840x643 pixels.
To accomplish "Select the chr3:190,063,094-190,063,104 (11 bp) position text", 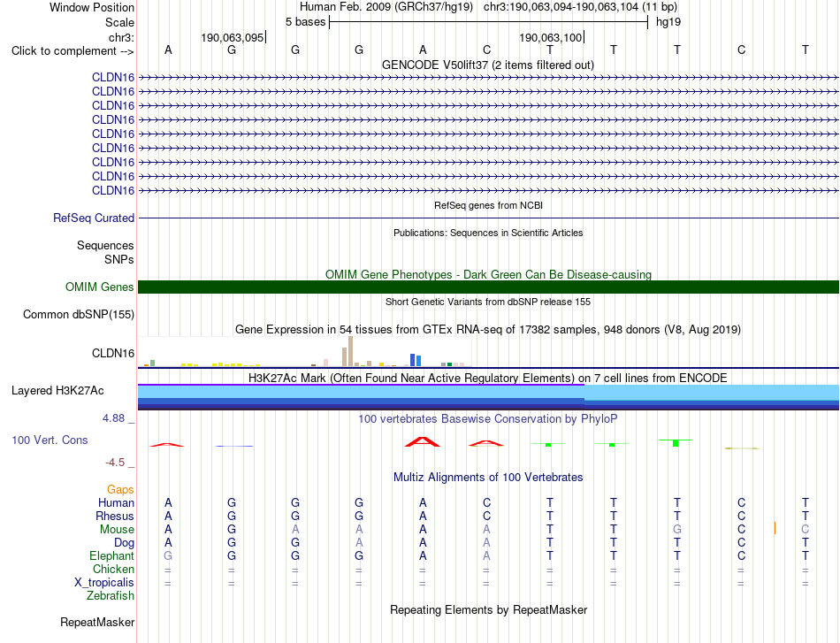I will (580, 7).
